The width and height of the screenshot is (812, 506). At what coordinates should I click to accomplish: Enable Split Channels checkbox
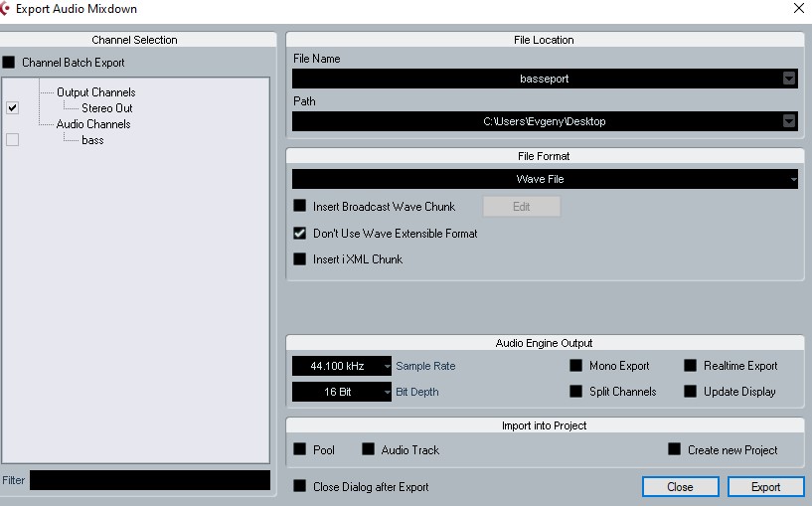[575, 391]
